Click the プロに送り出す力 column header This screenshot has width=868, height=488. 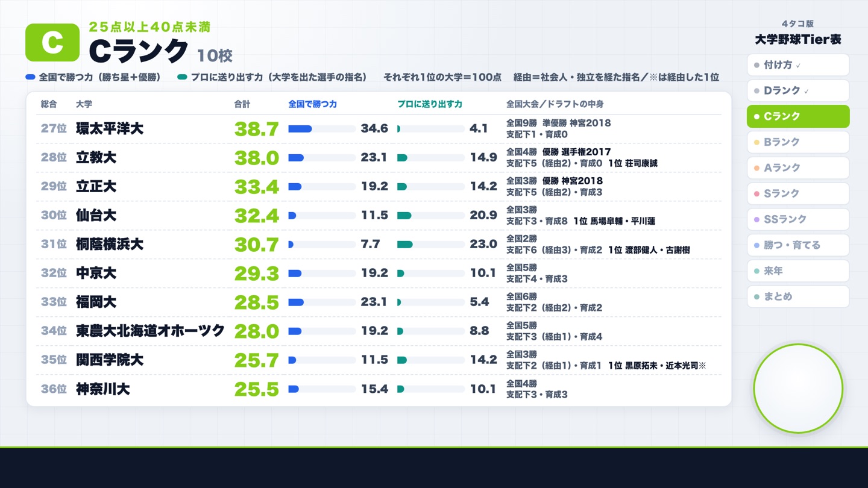click(430, 104)
